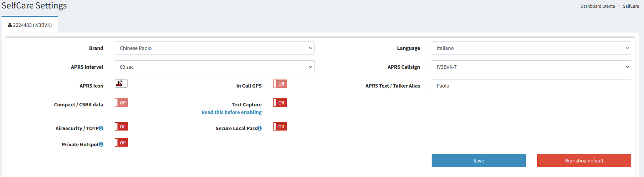Expand the APRS Interval dropdown
The height and width of the screenshot is (177, 644).
point(214,67)
